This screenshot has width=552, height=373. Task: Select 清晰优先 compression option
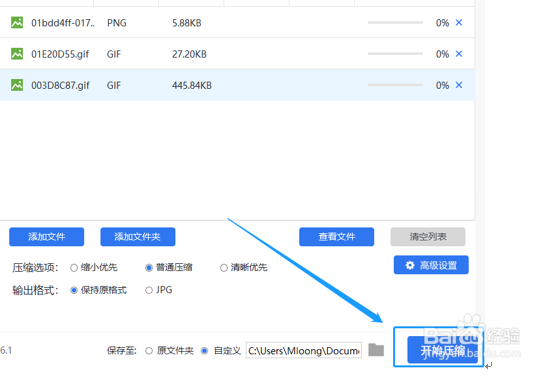pos(224,268)
